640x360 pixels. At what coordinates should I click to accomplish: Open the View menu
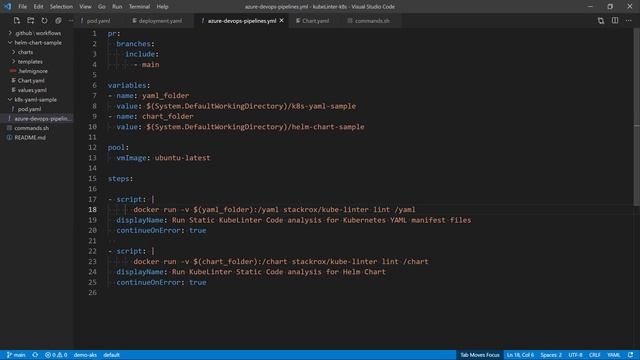click(85, 7)
